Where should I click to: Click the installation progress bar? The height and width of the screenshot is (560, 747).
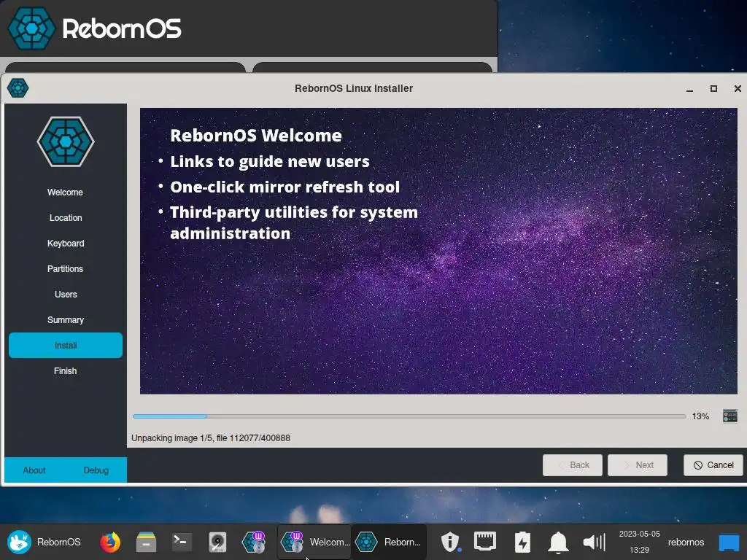pos(409,416)
